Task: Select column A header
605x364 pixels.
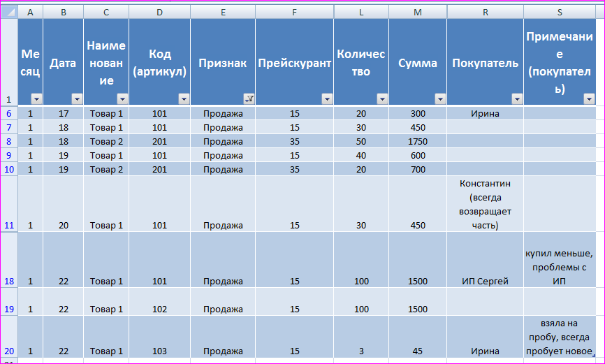Action: coord(31,13)
